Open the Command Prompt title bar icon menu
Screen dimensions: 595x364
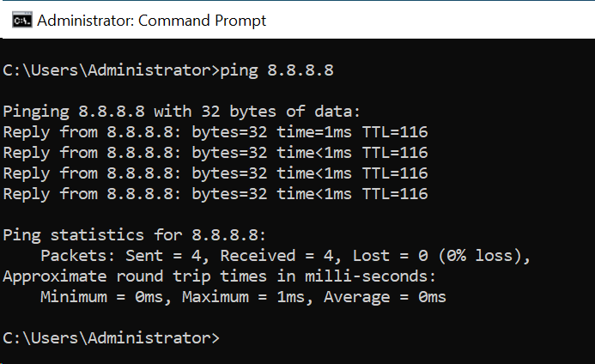point(21,20)
